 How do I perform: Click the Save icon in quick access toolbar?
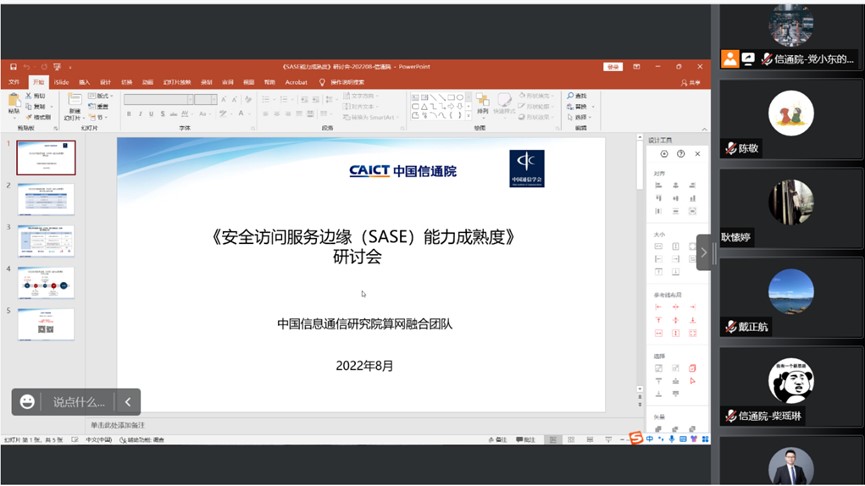pyautogui.click(x=13, y=67)
